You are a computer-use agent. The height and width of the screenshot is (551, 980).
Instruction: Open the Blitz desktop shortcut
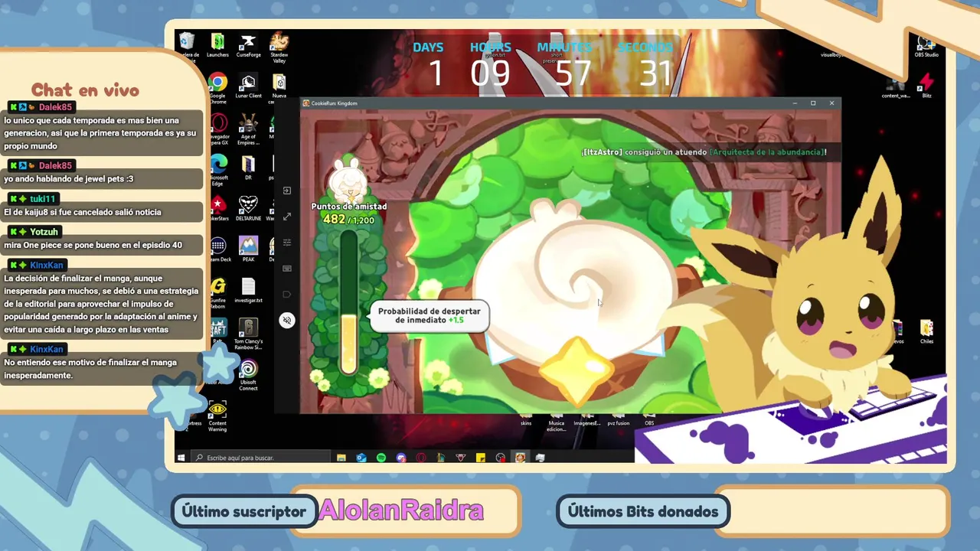coord(926,86)
